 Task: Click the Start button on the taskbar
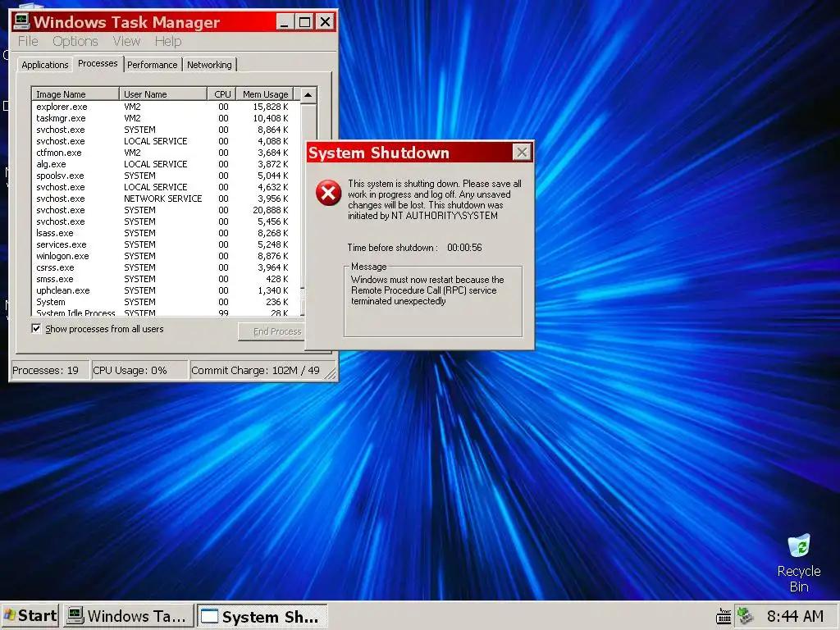click(x=30, y=616)
